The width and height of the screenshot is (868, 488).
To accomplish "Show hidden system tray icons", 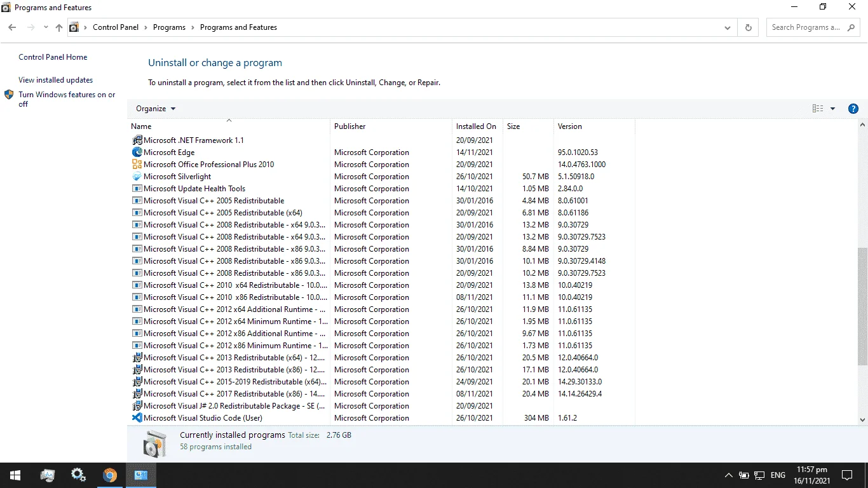I will [x=728, y=475].
